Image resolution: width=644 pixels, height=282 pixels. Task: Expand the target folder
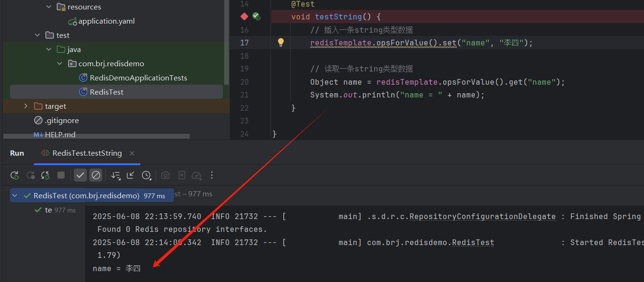26,106
